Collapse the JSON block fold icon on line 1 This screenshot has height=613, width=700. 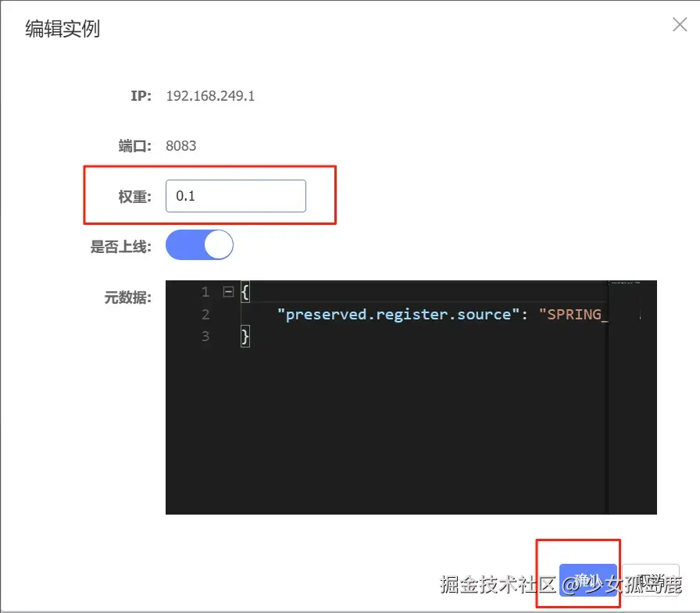228,292
